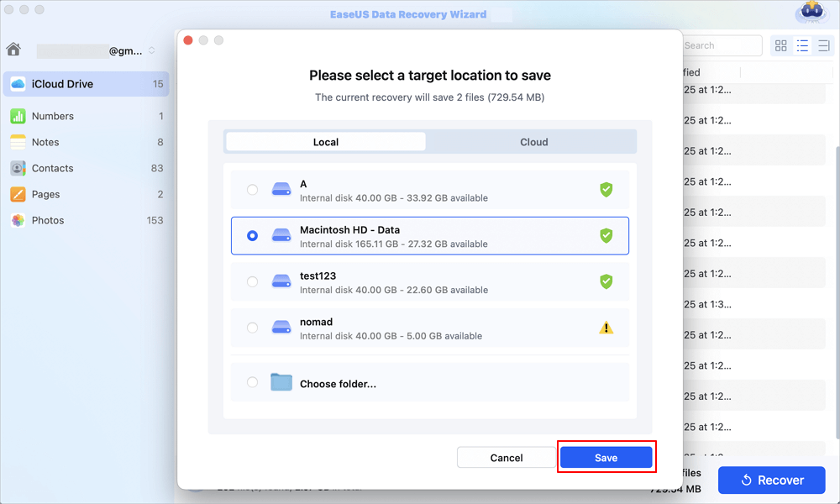The width and height of the screenshot is (840, 504).
Task: Click the home icon in the sidebar
Action: click(x=13, y=50)
